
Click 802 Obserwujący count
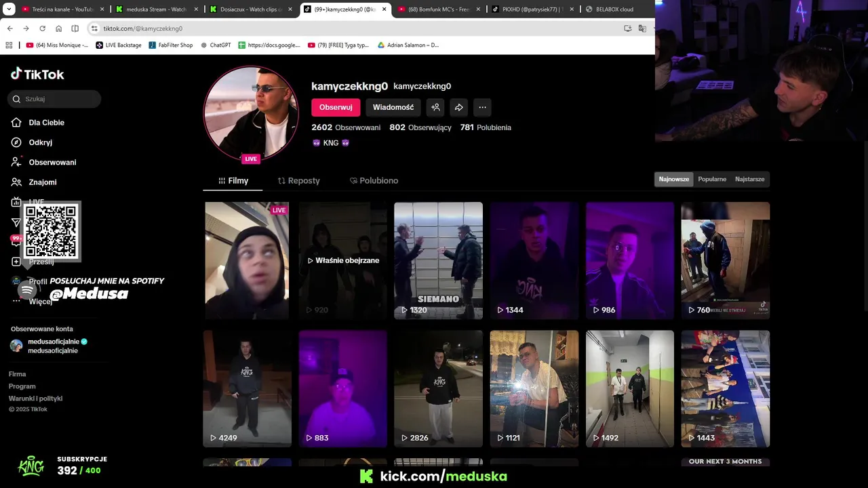coord(420,127)
